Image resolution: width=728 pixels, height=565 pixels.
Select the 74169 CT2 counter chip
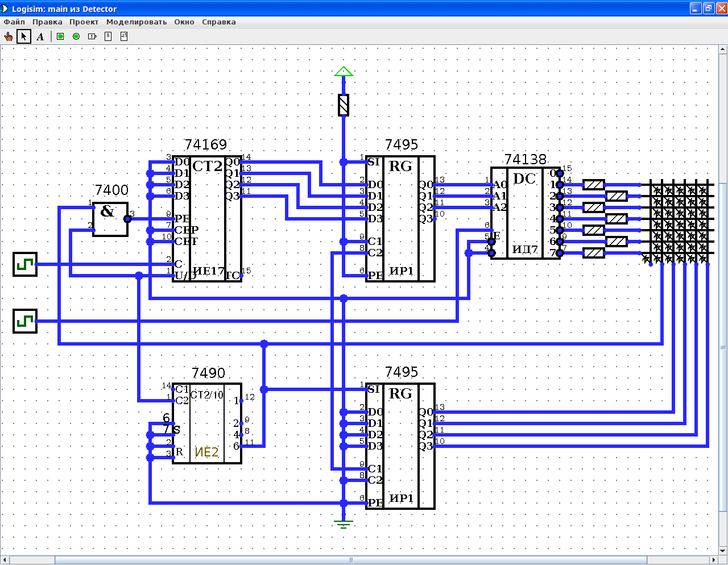(x=207, y=219)
